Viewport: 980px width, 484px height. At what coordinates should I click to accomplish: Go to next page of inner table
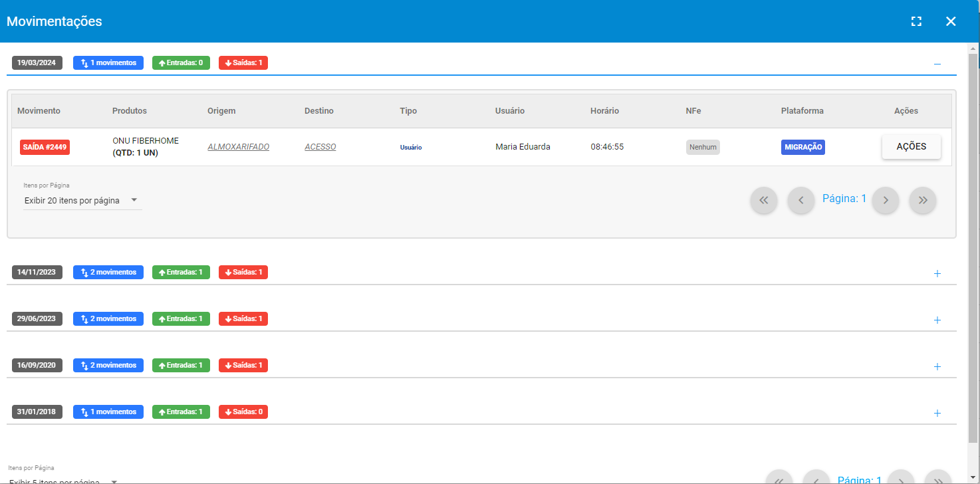pyautogui.click(x=886, y=200)
